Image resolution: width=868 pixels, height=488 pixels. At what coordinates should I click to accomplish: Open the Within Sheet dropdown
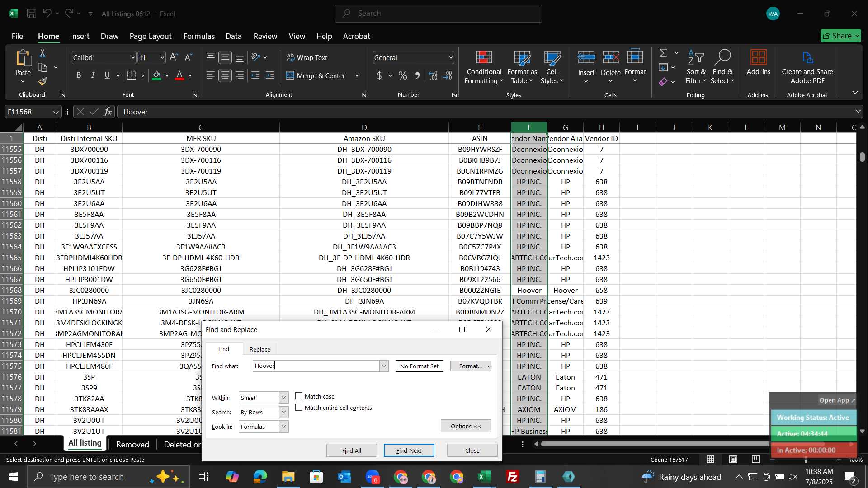point(283,398)
